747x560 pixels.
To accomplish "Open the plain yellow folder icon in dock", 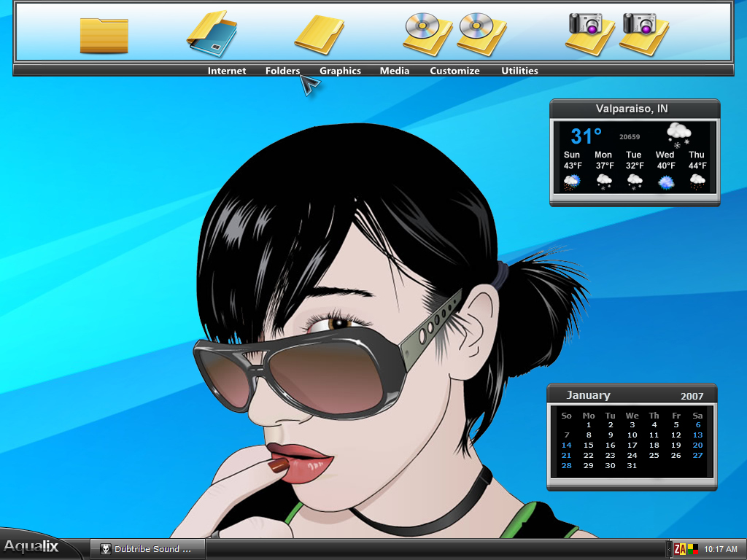I will 104,35.
